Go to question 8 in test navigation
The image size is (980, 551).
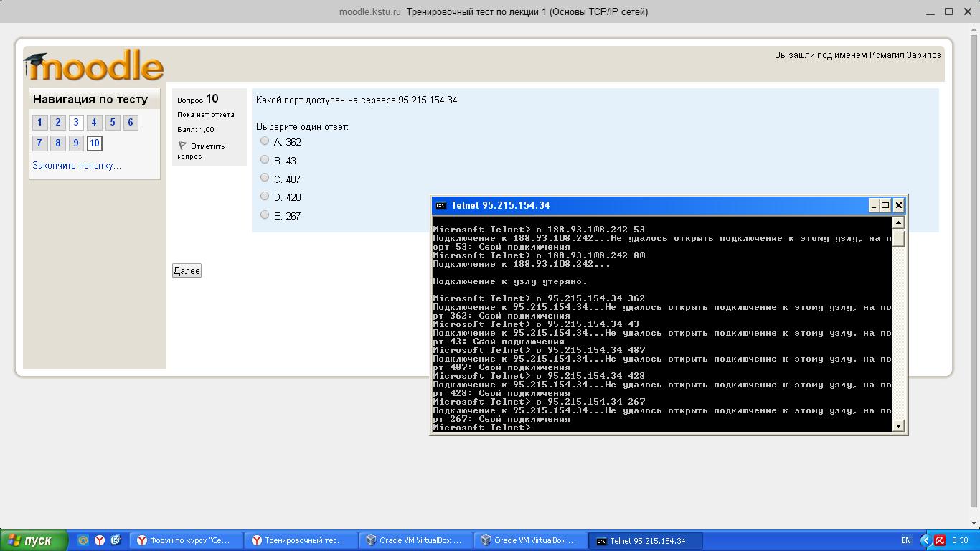coord(58,143)
